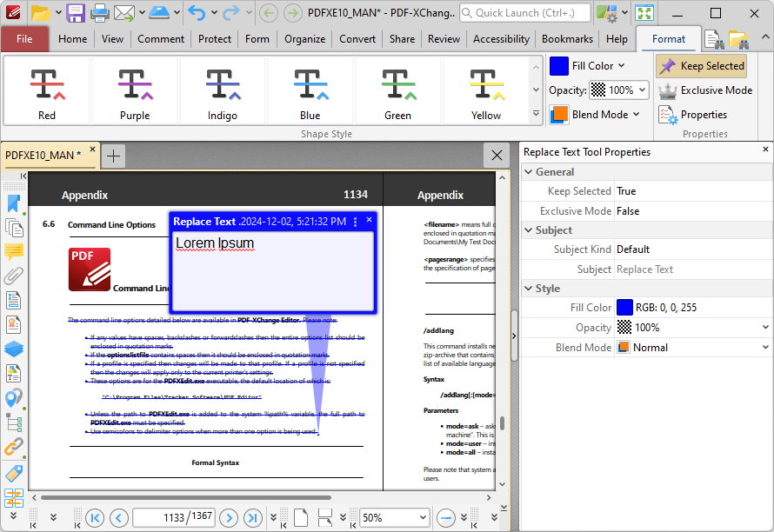Viewport: 774px width, 532px height.
Task: Open the Thumbnails pane from sidebar
Action: pyautogui.click(x=13, y=228)
